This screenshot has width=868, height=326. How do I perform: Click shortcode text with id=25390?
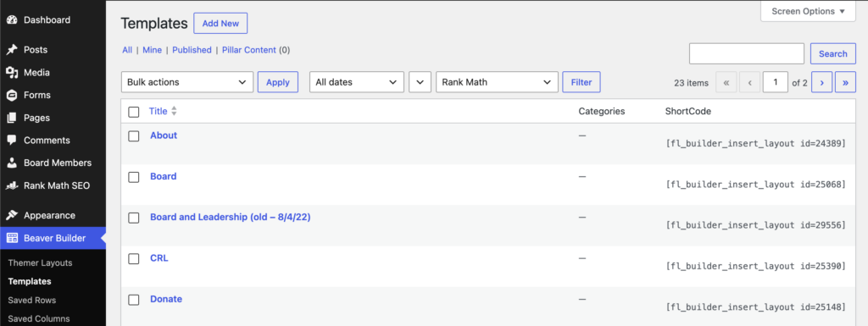(x=755, y=267)
